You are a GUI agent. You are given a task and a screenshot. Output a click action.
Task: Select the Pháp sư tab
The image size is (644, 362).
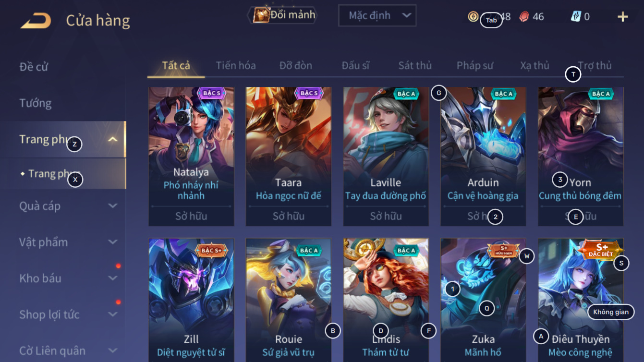[474, 65]
